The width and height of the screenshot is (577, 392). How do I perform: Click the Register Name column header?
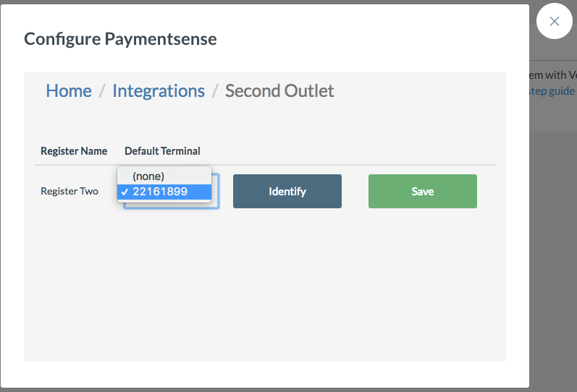pos(74,151)
